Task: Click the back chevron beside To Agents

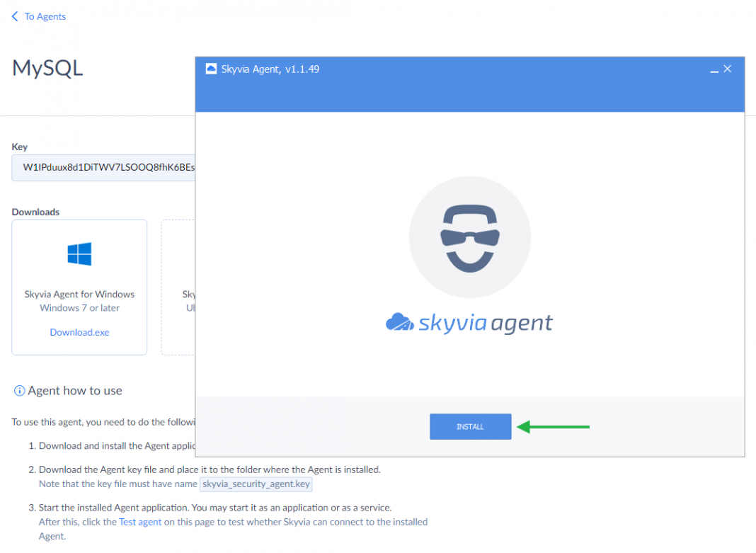Action: pos(15,16)
